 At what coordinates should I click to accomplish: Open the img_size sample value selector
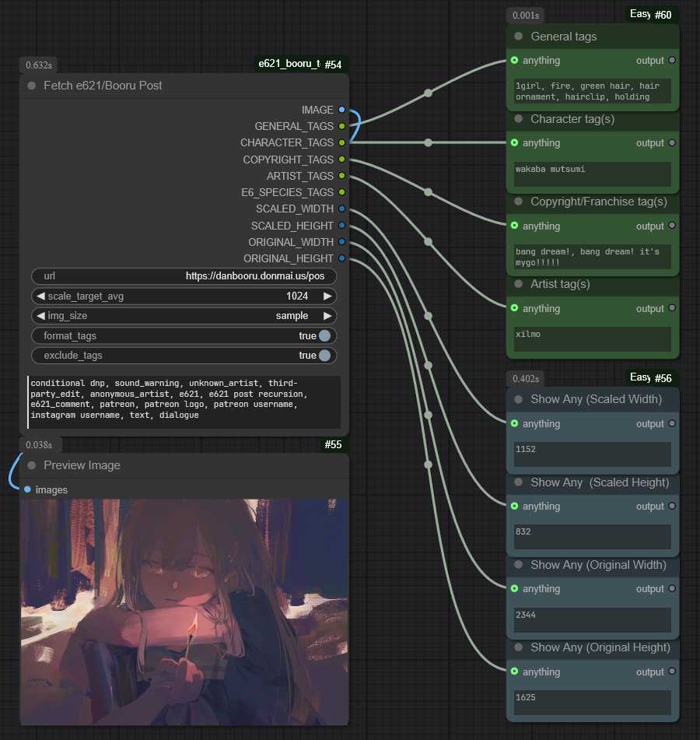(292, 316)
